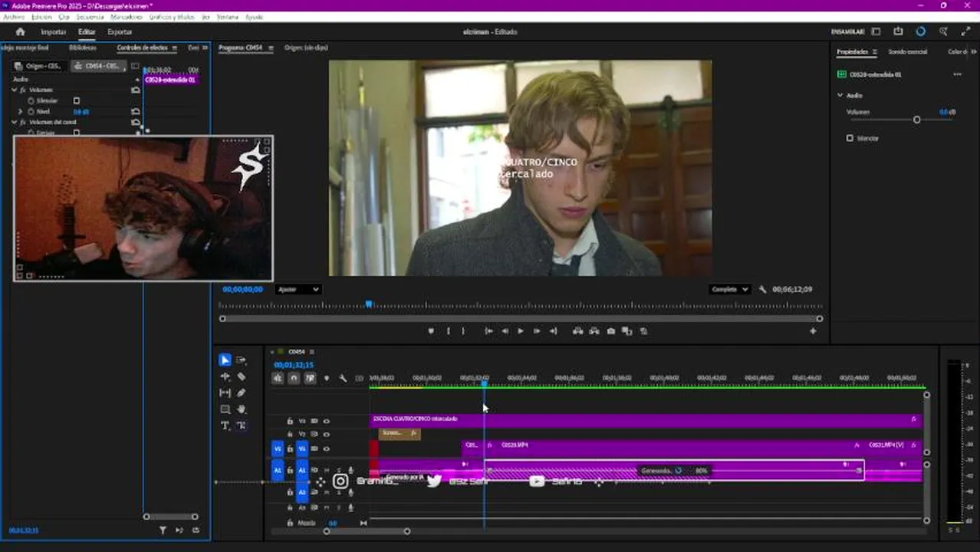
Task: Open the Ajustar zoom level dropdown
Action: 298,289
